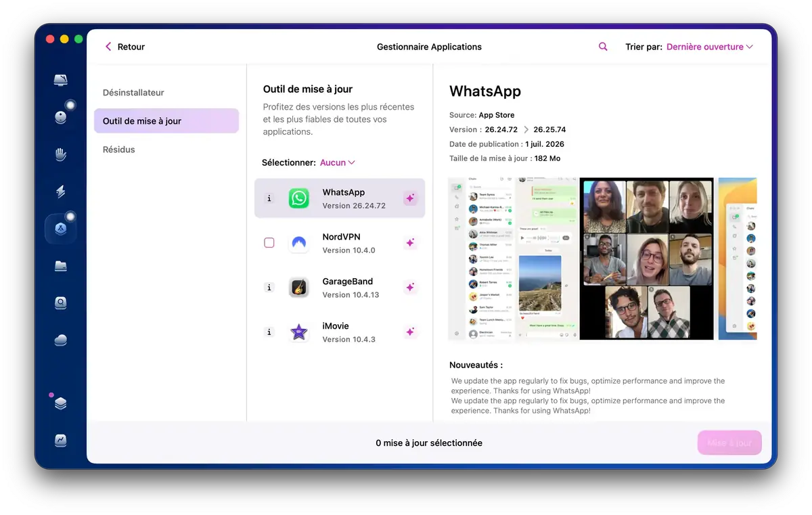Open the Files folder sidebar icon
The height and width of the screenshot is (515, 812).
pos(61,266)
